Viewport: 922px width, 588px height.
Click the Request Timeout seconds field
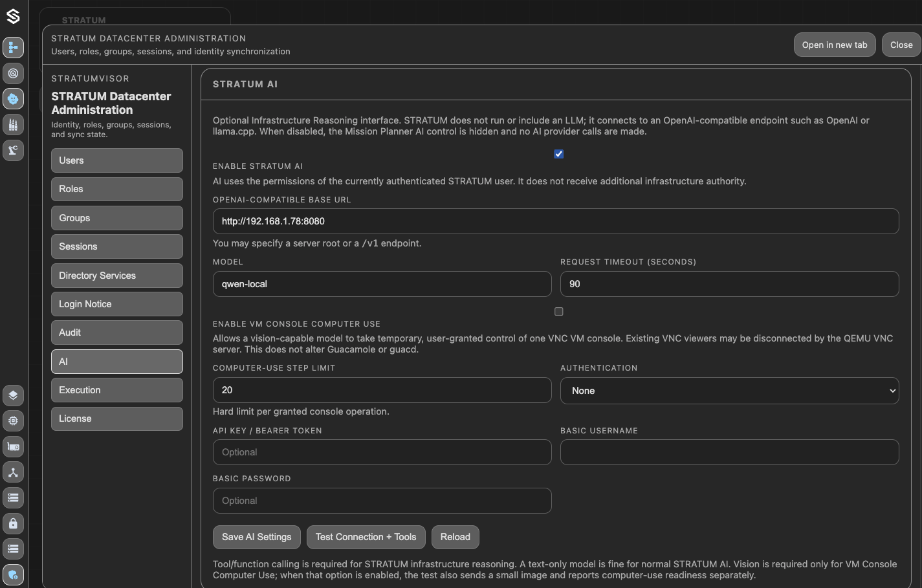[x=729, y=284]
